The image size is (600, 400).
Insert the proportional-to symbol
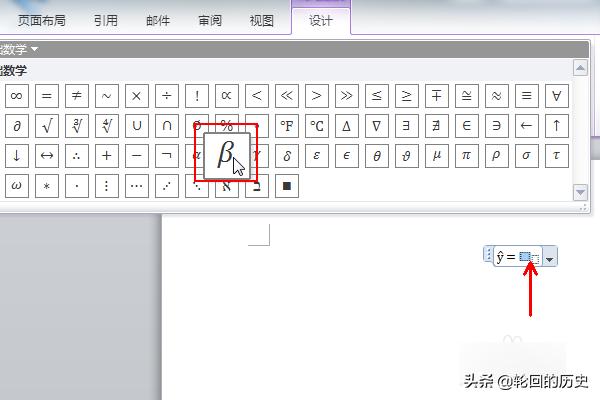pyautogui.click(x=227, y=96)
